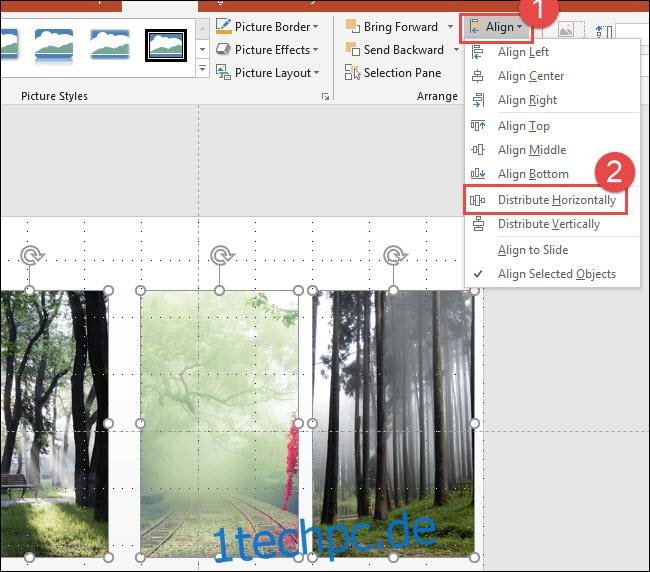
Task: Select the middle misty railway picture
Action: coord(219,424)
